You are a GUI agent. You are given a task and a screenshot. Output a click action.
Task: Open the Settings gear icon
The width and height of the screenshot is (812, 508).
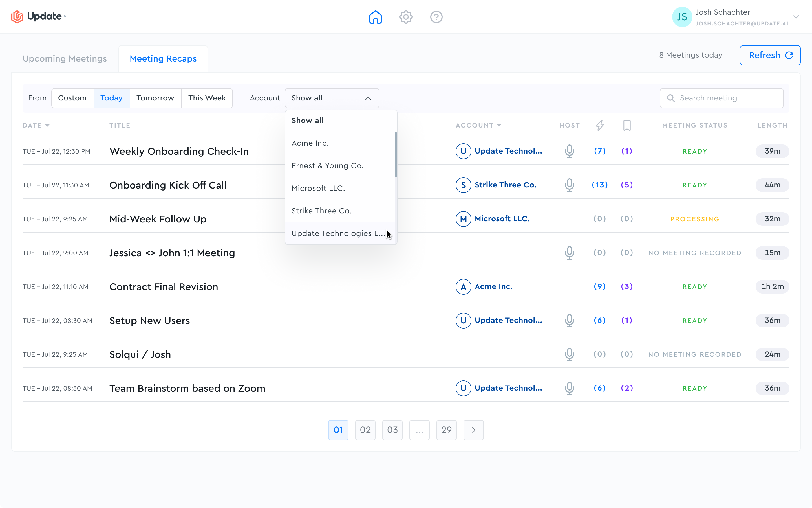click(406, 17)
